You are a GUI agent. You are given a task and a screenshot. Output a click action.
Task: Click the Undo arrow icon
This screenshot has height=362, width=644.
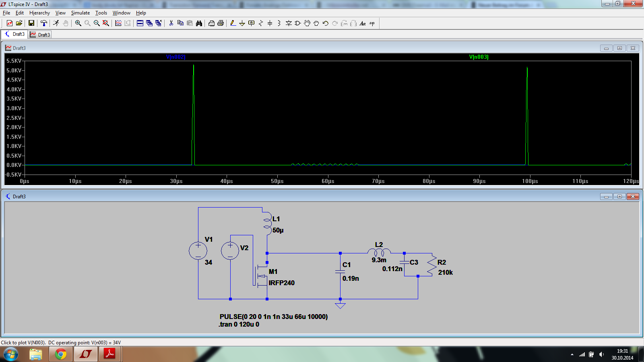click(326, 23)
